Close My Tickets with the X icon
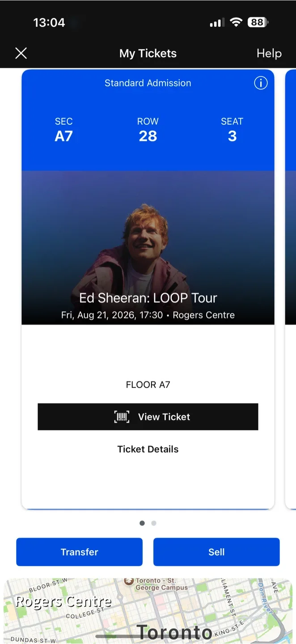Image resolution: width=296 pixels, height=644 pixels. point(21,53)
